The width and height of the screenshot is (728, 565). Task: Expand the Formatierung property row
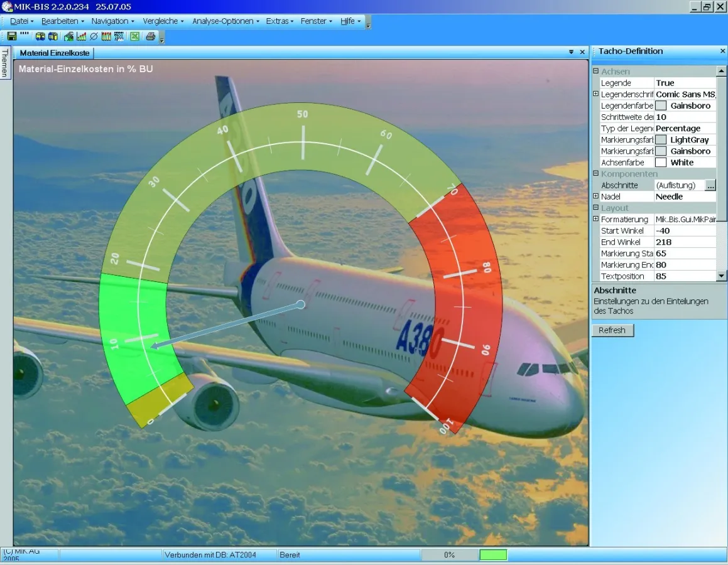[595, 219]
